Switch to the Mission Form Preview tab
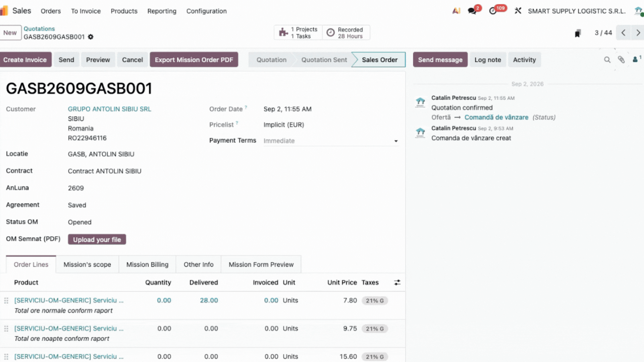 pos(261,264)
